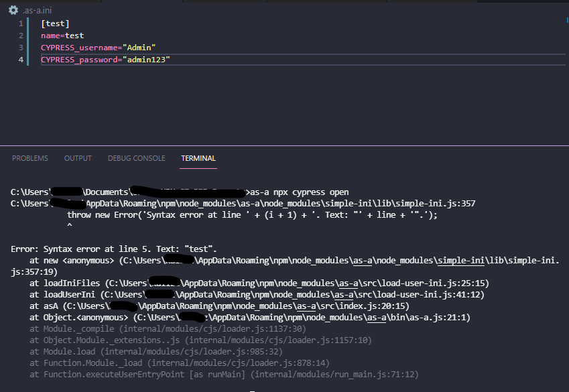
Task: Click the 'throw new Error' terminal line
Action: [x=252, y=215]
